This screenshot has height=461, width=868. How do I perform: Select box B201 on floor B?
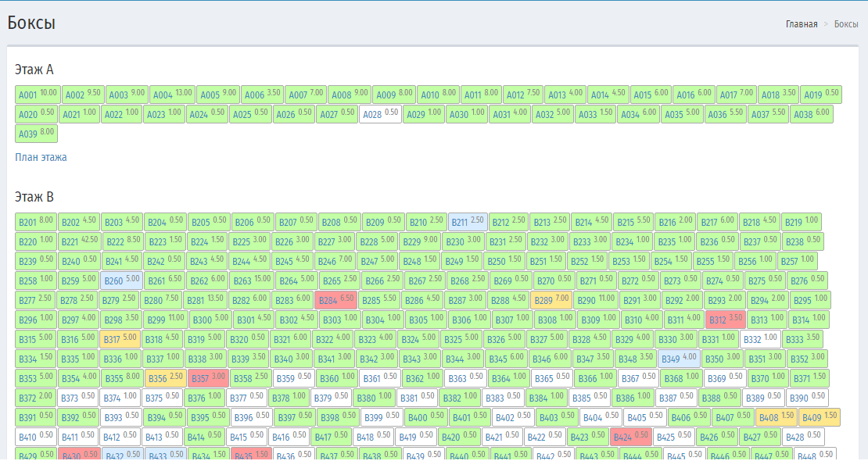(x=35, y=222)
